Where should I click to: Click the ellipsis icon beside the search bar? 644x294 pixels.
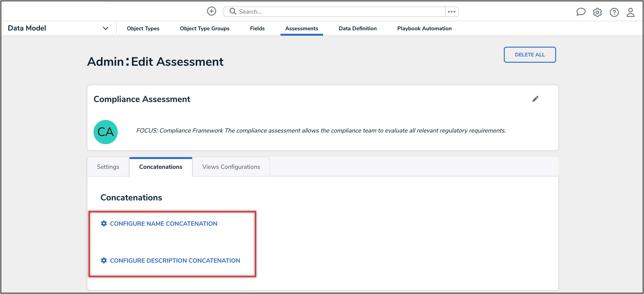pos(452,11)
